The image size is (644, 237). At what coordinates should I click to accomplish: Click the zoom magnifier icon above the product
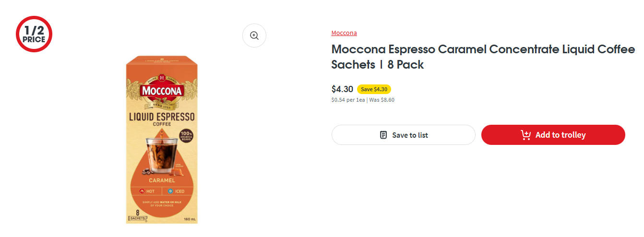(x=254, y=36)
